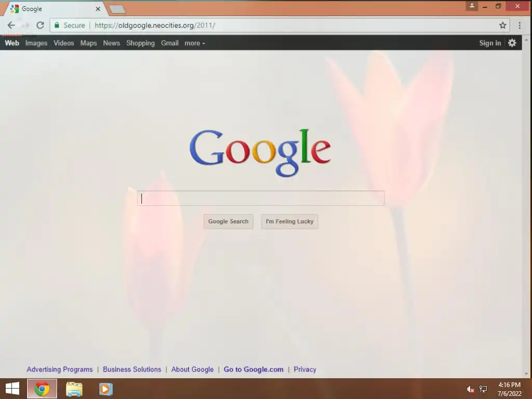Click the Google logo
The width and height of the screenshot is (532, 399).
click(x=260, y=153)
